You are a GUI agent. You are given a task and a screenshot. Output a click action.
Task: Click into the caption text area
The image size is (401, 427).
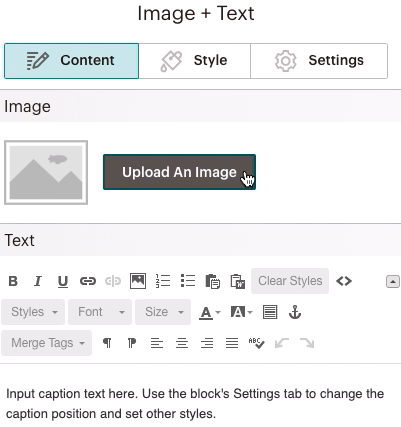pyautogui.click(x=200, y=404)
